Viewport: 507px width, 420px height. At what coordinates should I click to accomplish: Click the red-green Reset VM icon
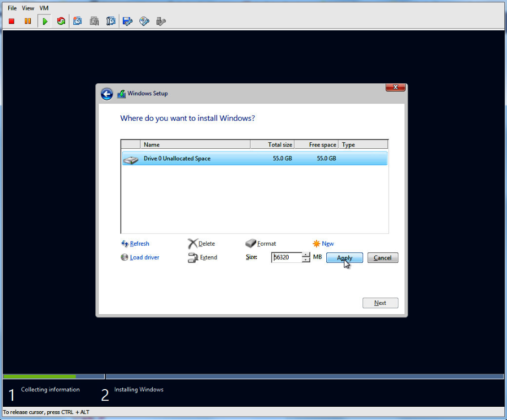click(x=61, y=21)
